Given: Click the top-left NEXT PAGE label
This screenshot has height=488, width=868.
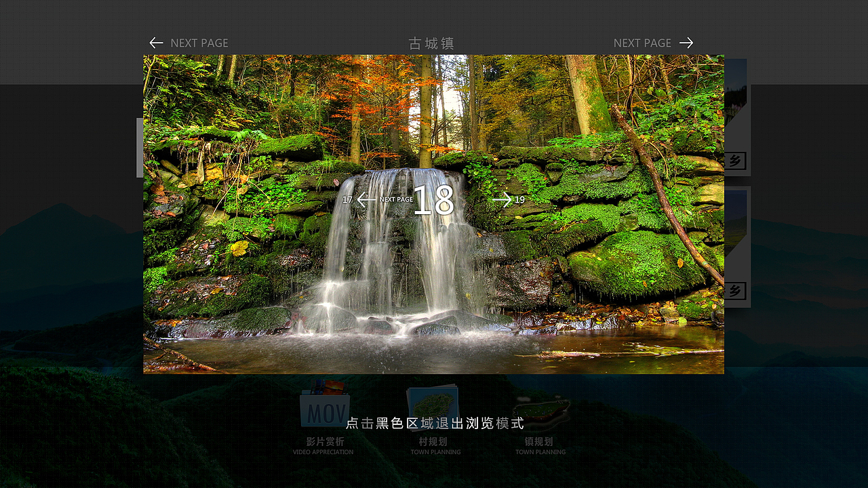Looking at the screenshot, I should [199, 43].
